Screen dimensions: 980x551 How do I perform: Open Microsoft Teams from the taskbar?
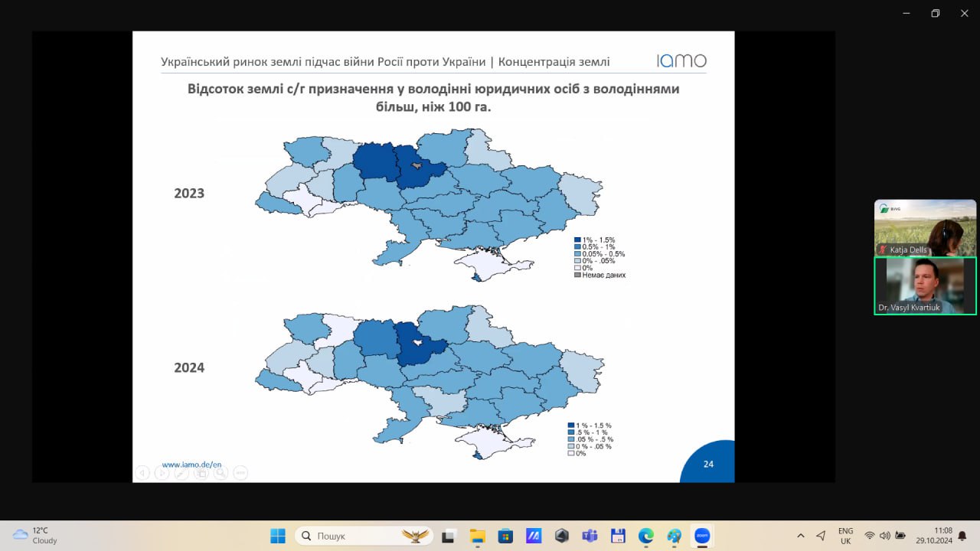pyautogui.click(x=590, y=536)
